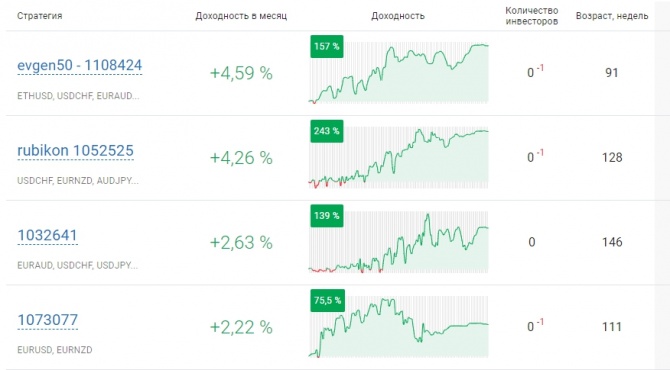This screenshot has width=670, height=370.
Task: Click ETHUSD, USDCHF, EURAUD instruments text
Action: click(x=78, y=96)
